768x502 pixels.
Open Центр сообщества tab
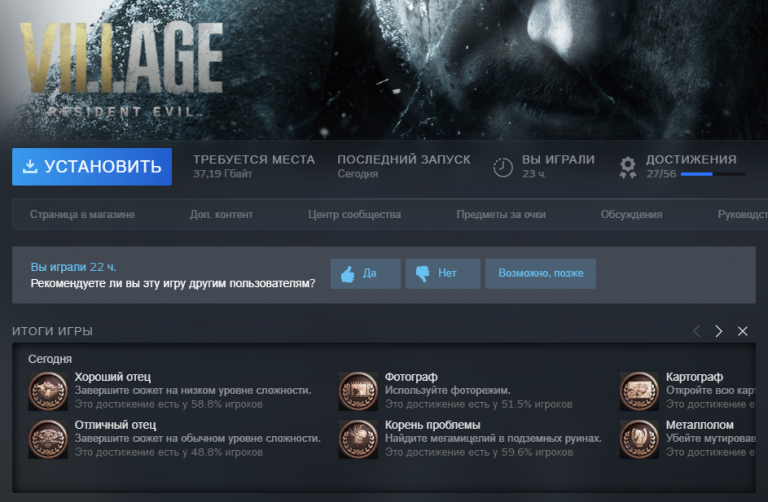point(354,215)
